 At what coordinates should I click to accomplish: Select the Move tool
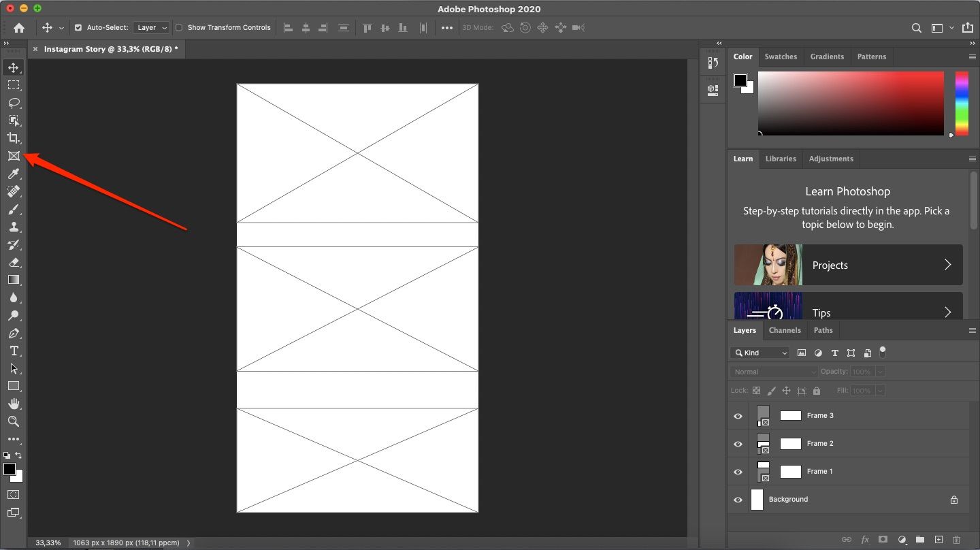[14, 67]
